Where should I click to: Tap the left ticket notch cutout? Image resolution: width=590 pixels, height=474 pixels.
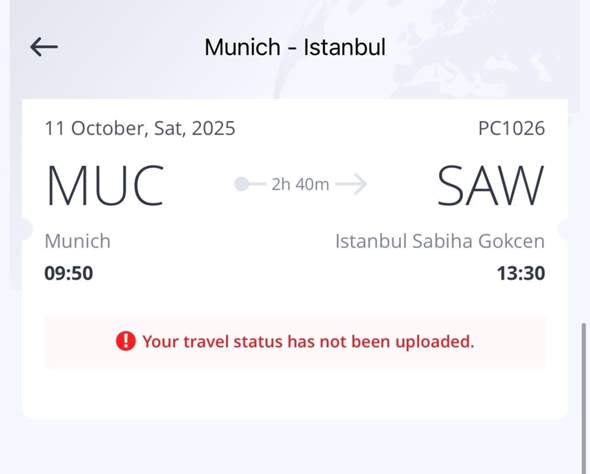[27, 229]
